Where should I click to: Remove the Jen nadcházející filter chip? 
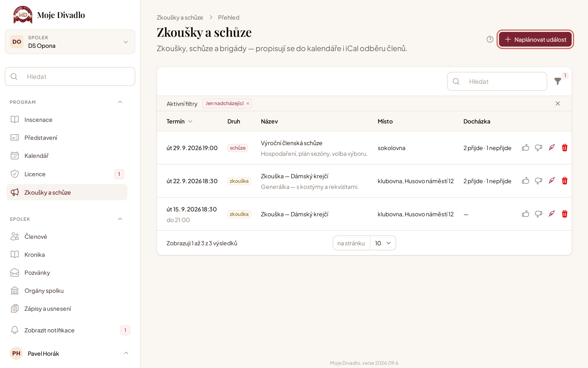(x=248, y=104)
